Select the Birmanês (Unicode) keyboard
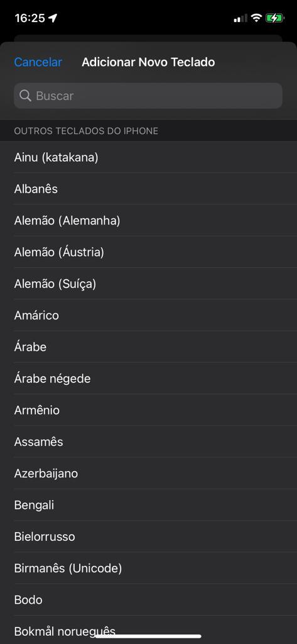This screenshot has width=297, height=644. click(x=148, y=569)
